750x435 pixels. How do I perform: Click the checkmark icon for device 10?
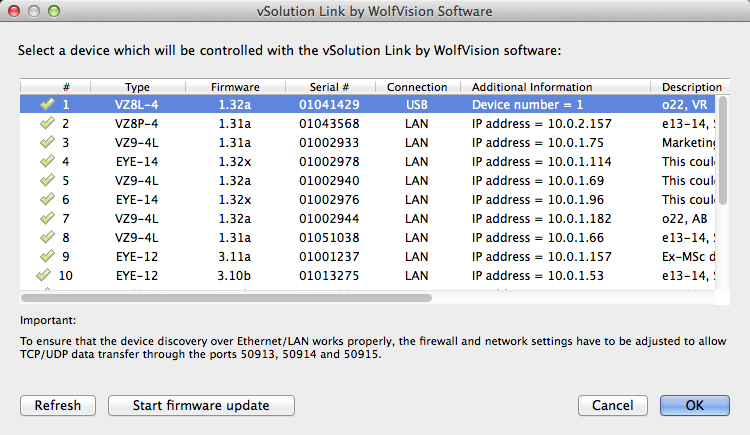44,275
